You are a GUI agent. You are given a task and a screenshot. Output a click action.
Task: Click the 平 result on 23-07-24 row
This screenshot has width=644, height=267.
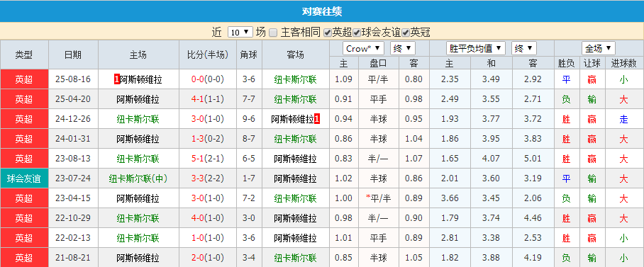567,178
